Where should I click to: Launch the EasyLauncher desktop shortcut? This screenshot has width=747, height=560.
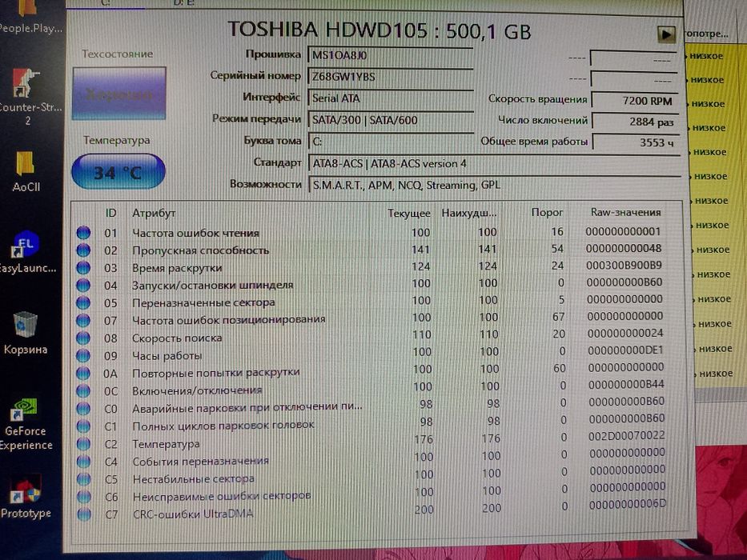[26, 252]
